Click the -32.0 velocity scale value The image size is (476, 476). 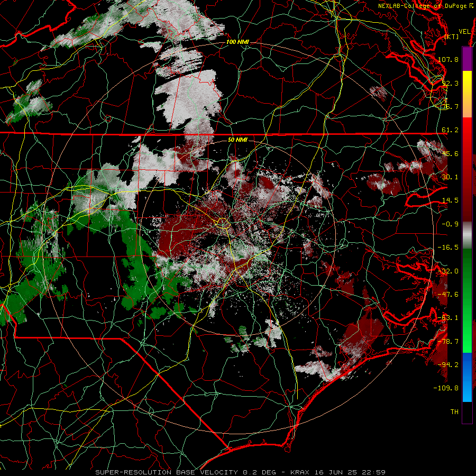click(x=448, y=271)
